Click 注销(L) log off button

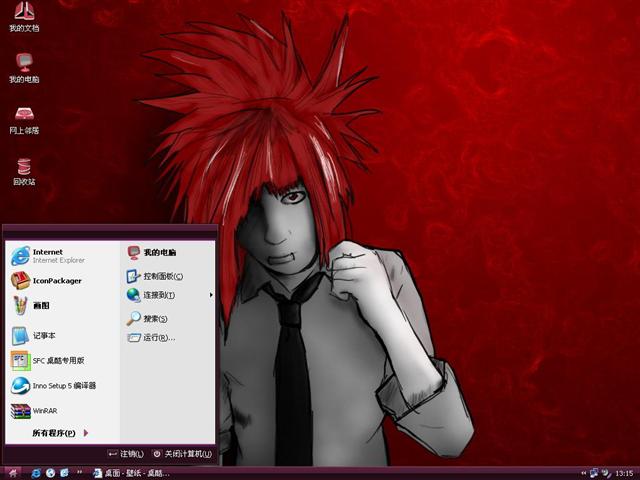126,454
